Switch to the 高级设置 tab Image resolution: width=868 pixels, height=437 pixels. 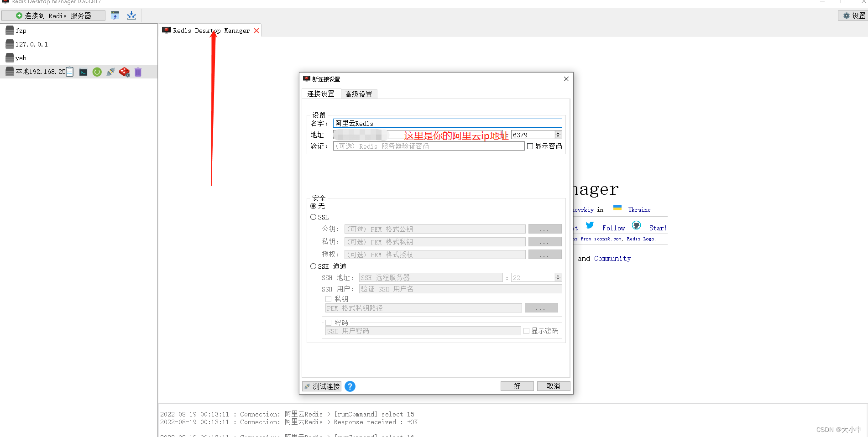[x=359, y=94]
